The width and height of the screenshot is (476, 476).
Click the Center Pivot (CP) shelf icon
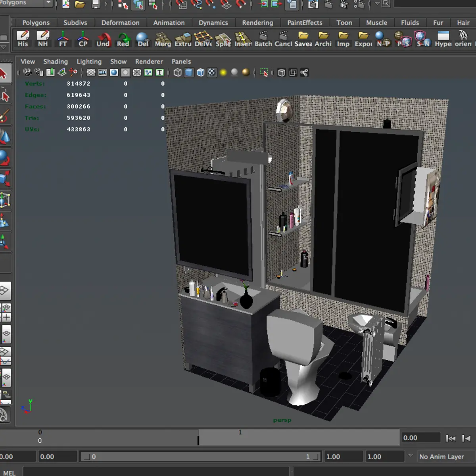pyautogui.click(x=83, y=39)
